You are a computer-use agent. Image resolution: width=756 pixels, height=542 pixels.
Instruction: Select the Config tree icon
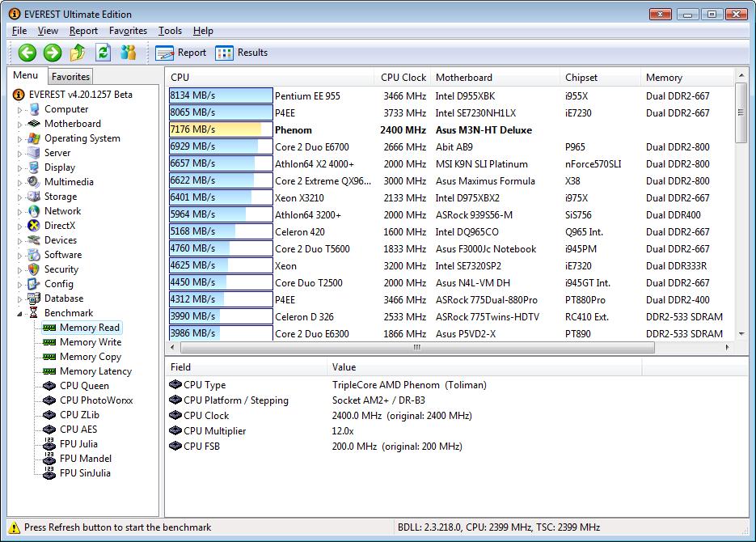34,284
